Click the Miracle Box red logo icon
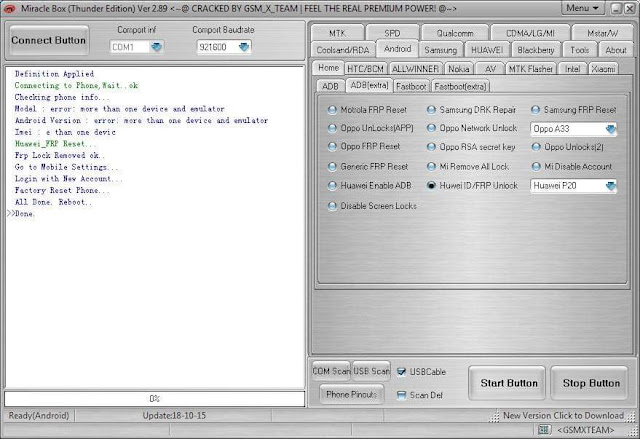Image resolution: width=640 pixels, height=439 pixels. click(9, 9)
